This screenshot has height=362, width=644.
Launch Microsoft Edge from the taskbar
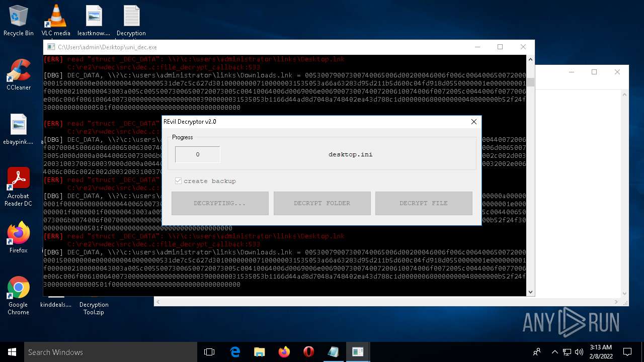click(235, 352)
